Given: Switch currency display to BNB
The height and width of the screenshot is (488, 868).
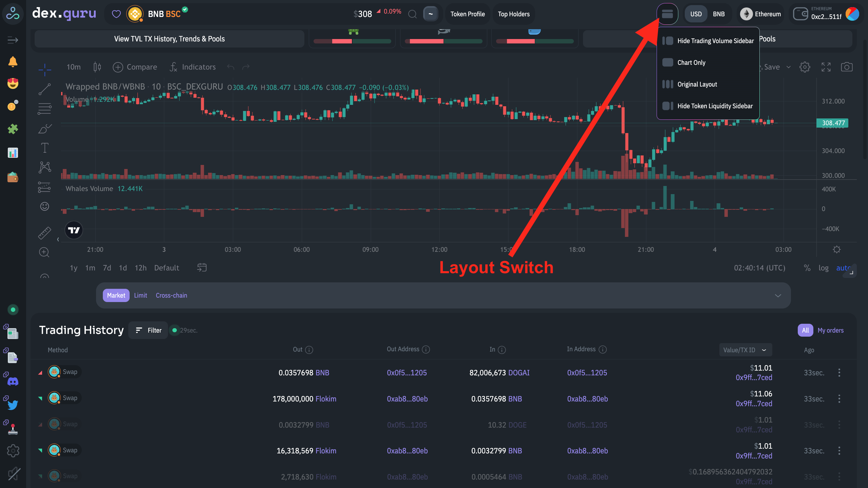Looking at the screenshot, I should [x=718, y=14].
